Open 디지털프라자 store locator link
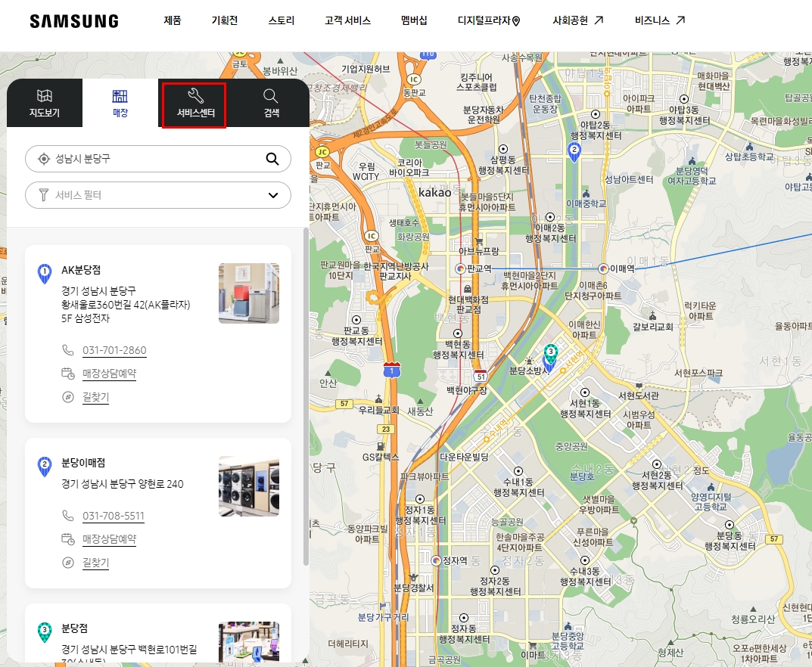Image resolution: width=812 pixels, height=667 pixels. [x=489, y=20]
